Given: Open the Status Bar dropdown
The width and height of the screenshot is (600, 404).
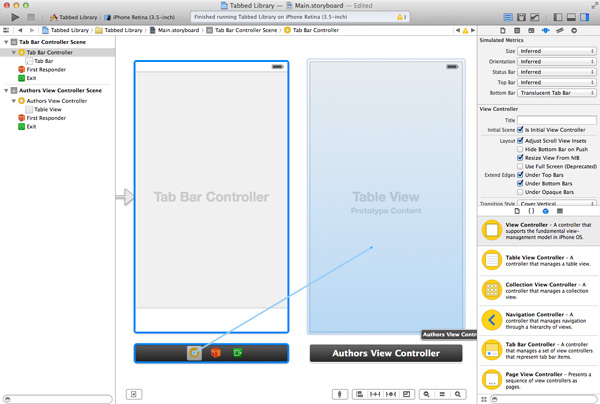Looking at the screenshot, I should point(557,72).
